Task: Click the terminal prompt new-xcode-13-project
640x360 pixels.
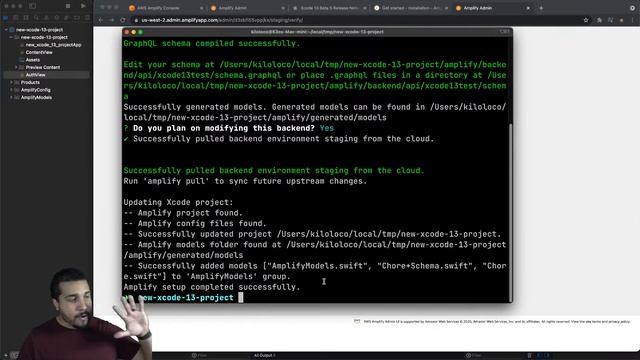Action: point(186,298)
